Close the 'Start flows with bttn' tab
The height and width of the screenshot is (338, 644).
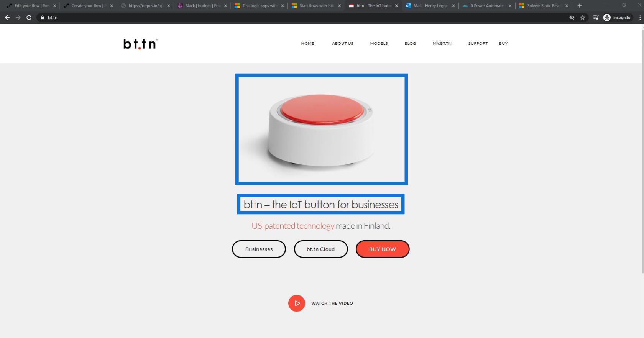tap(339, 6)
